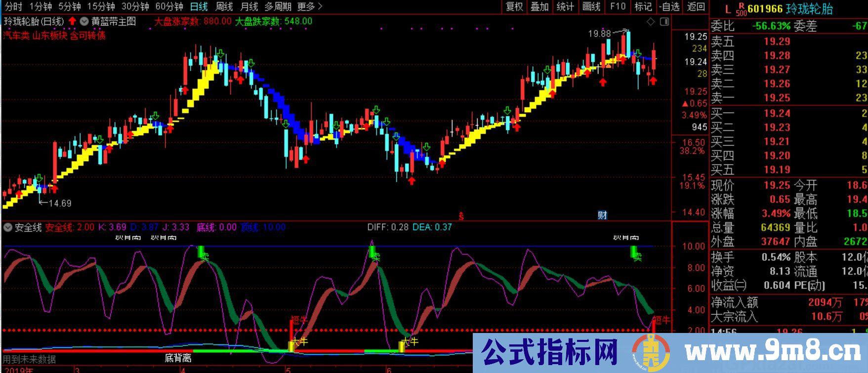Switch to the 月线 monthly tab

point(249,6)
